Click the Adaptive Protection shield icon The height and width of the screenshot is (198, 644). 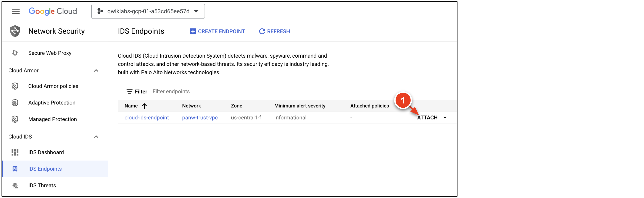click(x=15, y=102)
